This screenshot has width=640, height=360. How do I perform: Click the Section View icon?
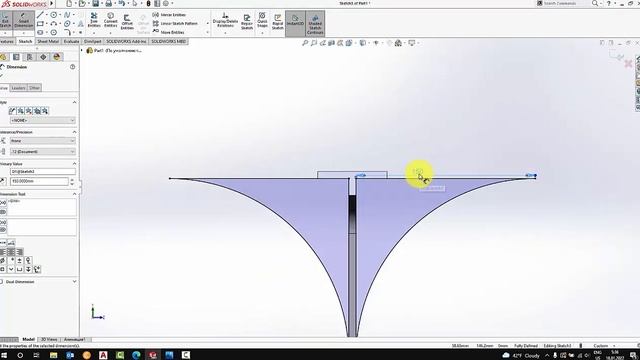click(331, 43)
